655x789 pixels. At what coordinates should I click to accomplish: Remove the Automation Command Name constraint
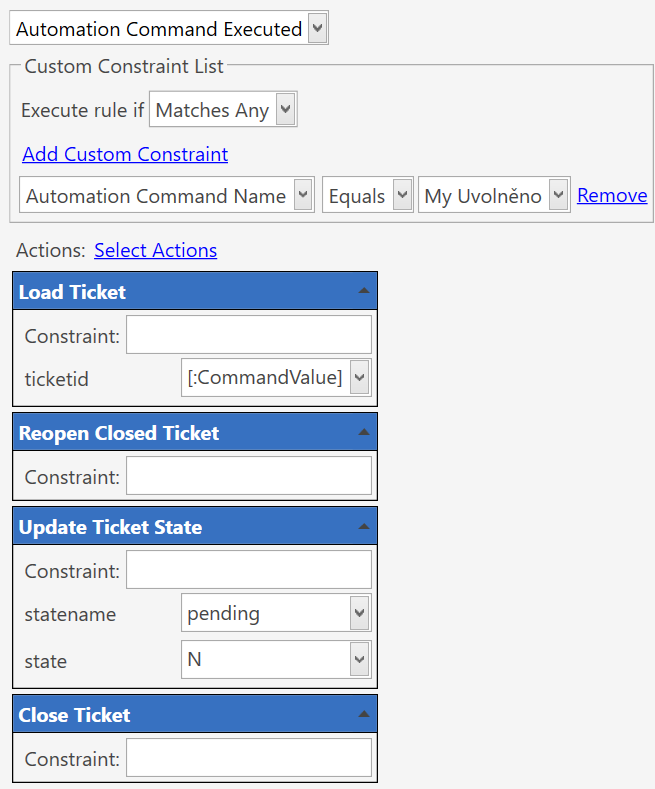612,195
